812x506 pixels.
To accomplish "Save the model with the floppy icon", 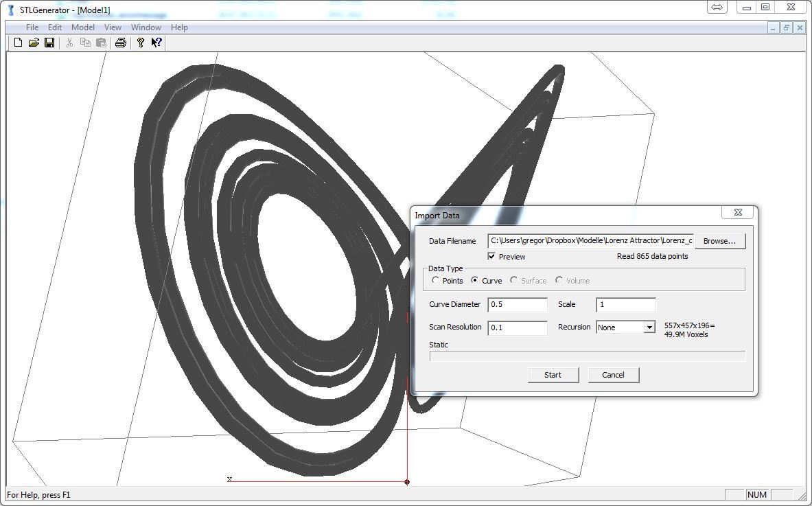I will pos(49,43).
